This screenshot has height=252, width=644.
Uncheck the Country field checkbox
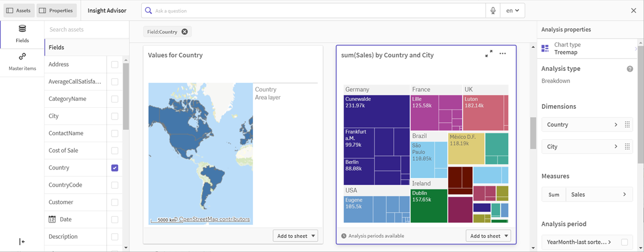[115, 168]
